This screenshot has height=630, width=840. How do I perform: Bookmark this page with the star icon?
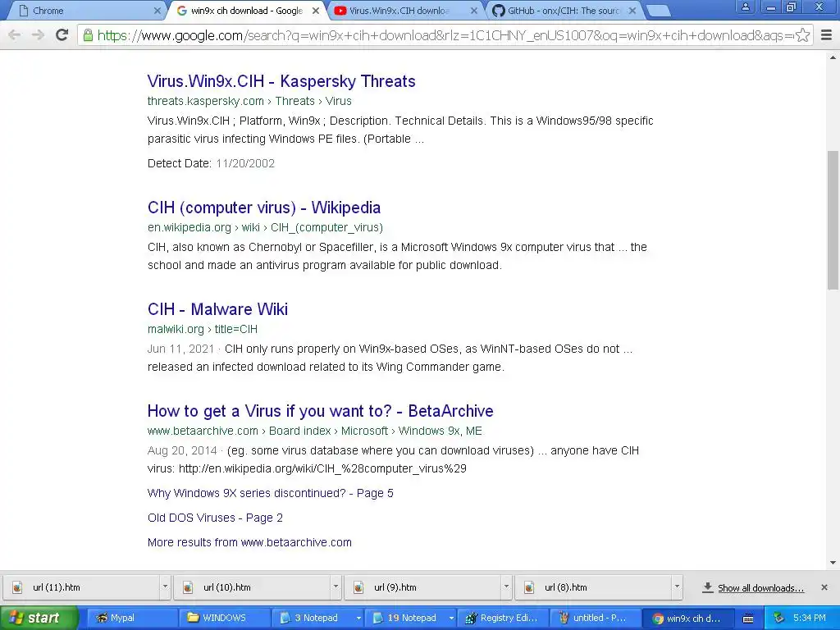pyautogui.click(x=802, y=35)
